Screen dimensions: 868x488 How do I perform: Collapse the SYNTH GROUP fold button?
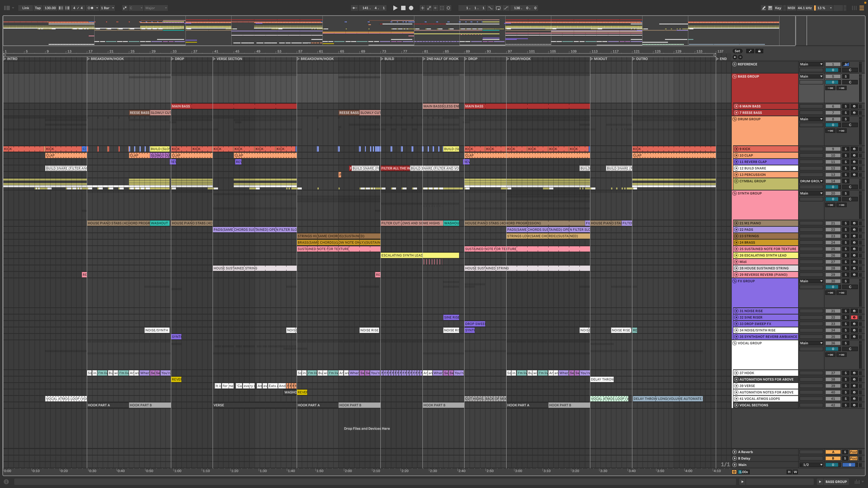[735, 193]
